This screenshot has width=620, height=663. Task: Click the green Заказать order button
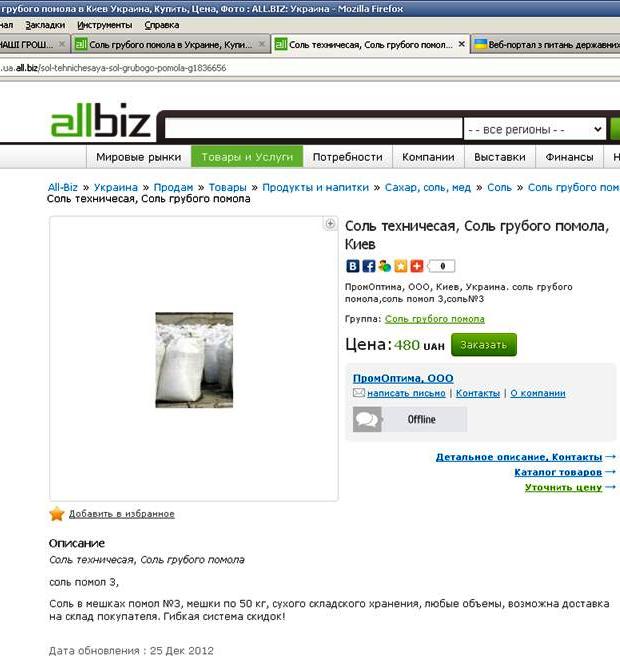[484, 345]
